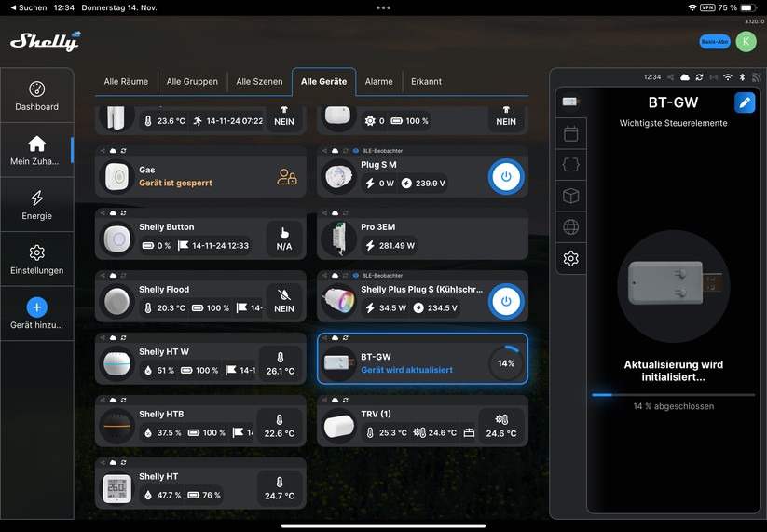This screenshot has width=767, height=532.
Task: Open the Gas device card thumbnail
Action: pyautogui.click(x=116, y=176)
